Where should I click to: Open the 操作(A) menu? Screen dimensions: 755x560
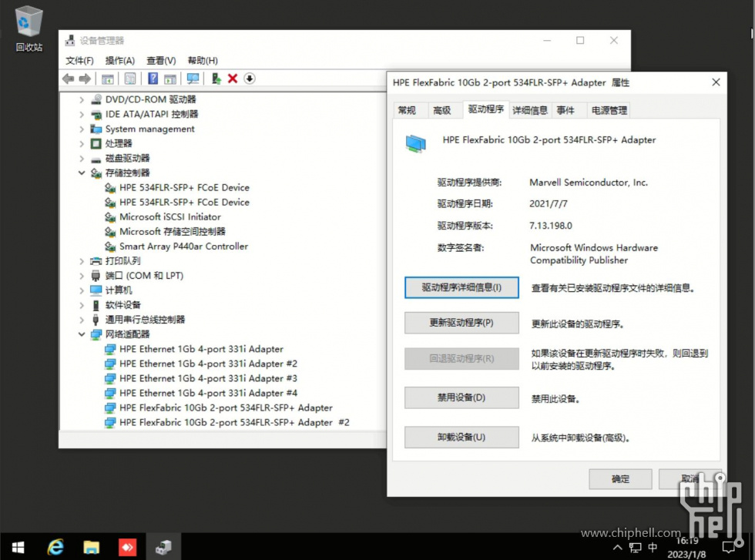(120, 61)
